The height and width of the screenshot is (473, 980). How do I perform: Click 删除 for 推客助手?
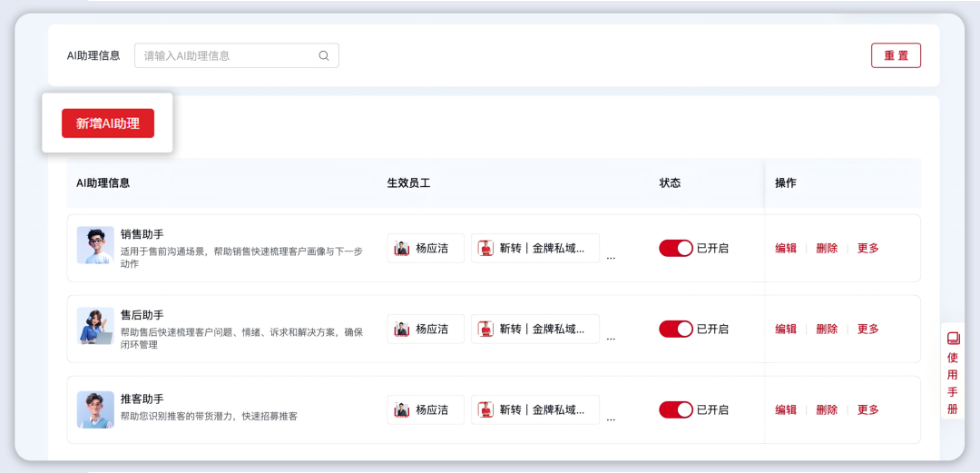[827, 409]
